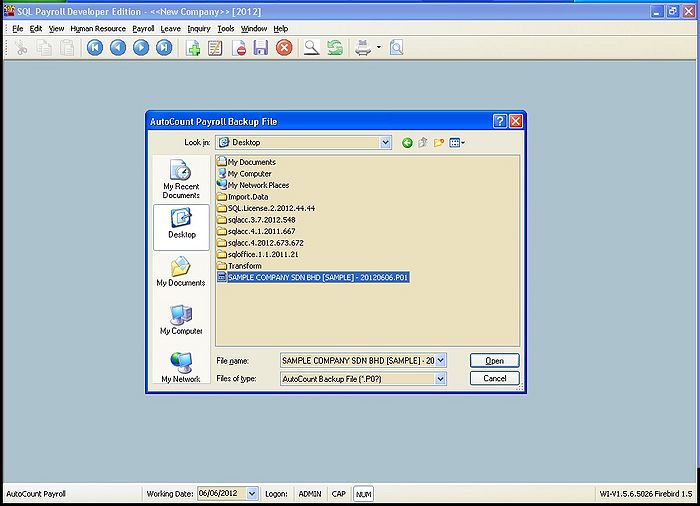Click the Up One Level folder icon
The height and width of the screenshot is (506, 700).
point(423,143)
